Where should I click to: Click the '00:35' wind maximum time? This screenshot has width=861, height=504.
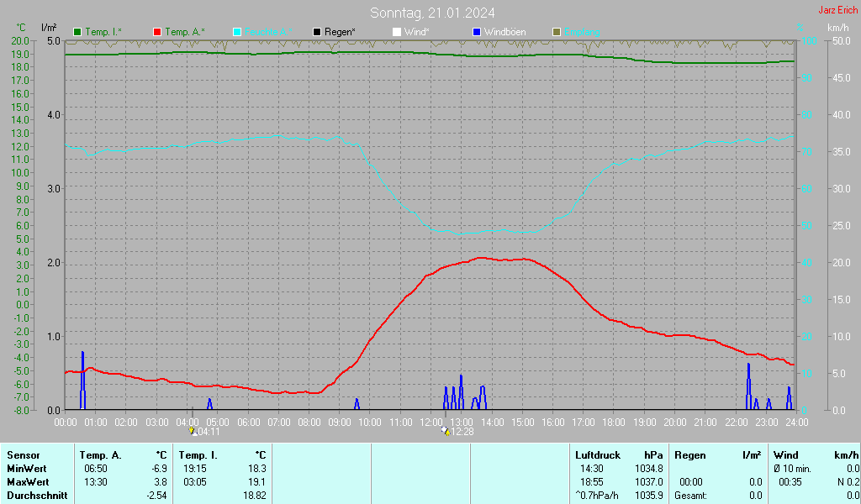pyautogui.click(x=790, y=482)
